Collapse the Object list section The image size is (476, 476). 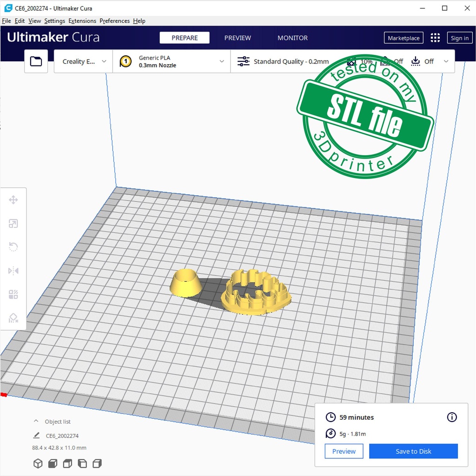point(36,421)
